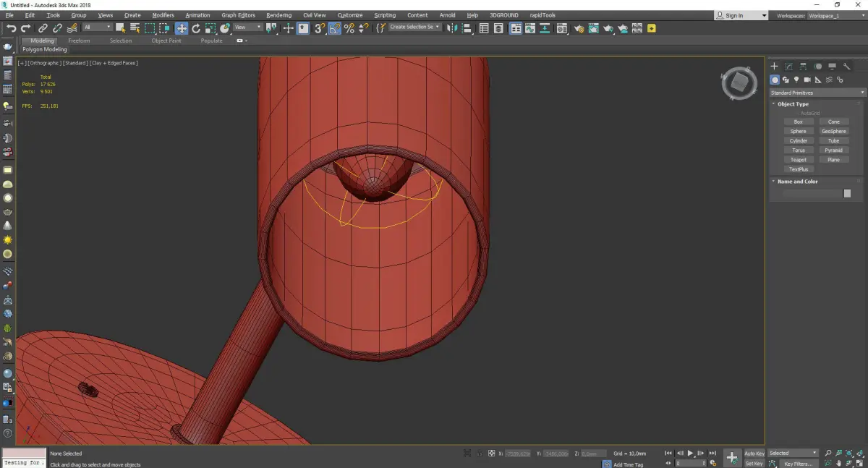Collapse the Object Type rollout
Viewport: 868px width, 468px height.
point(793,104)
